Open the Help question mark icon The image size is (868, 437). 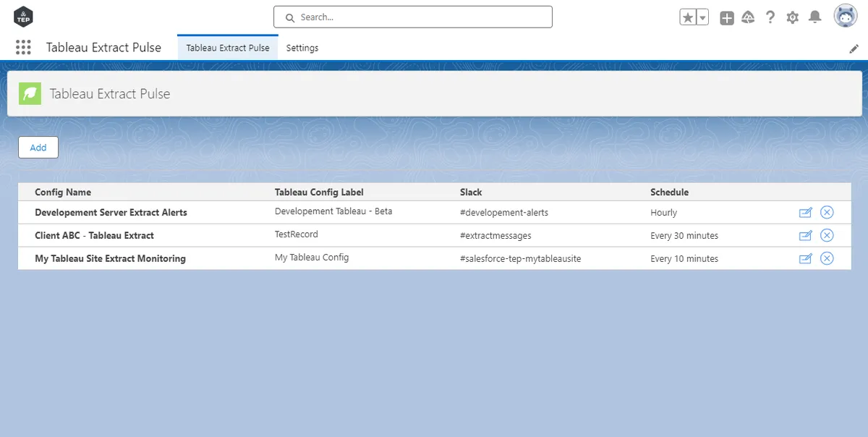pyautogui.click(x=770, y=17)
